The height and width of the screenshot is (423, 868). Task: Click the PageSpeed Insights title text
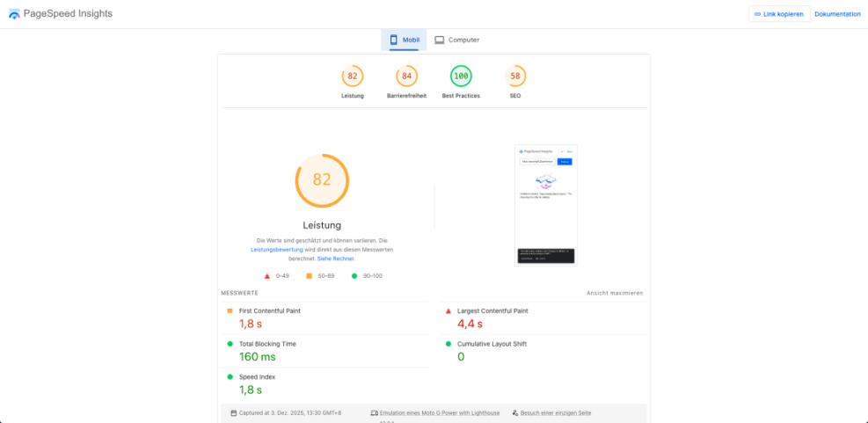coord(68,14)
